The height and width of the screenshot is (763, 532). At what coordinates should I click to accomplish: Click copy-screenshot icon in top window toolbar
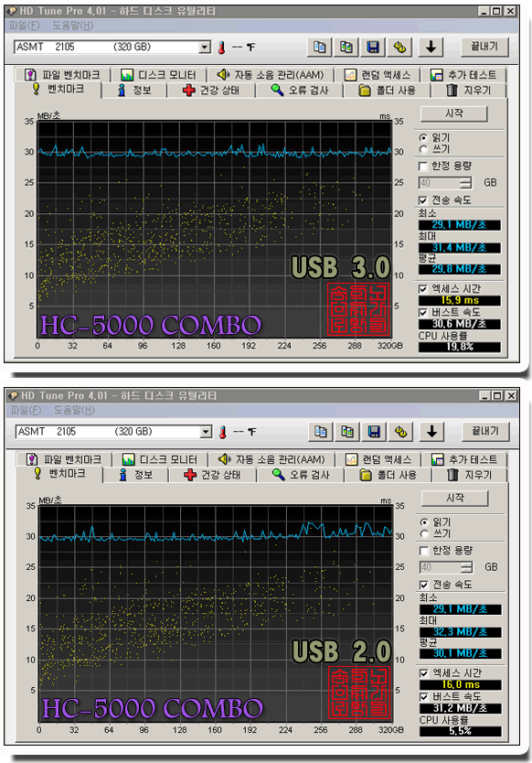click(x=346, y=48)
